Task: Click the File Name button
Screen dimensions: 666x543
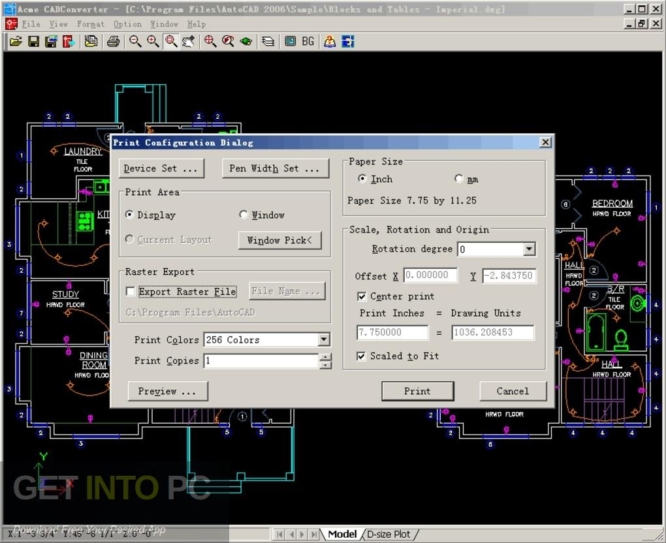Action: pos(287,291)
